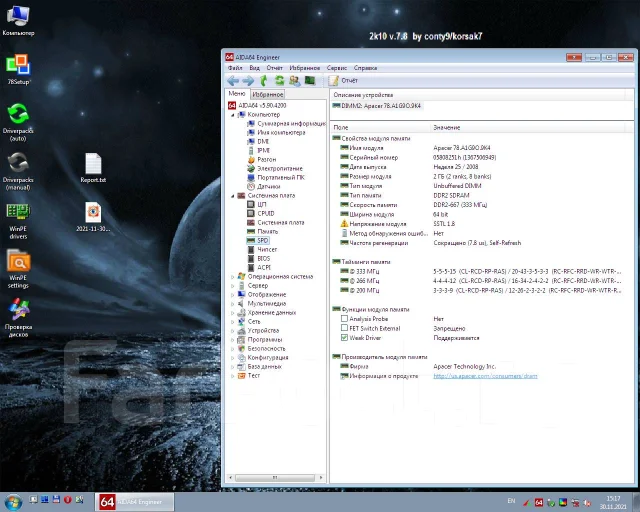Open the Избранное menu in menu bar
Image resolution: width=640 pixels, height=512 pixels.
[304, 68]
